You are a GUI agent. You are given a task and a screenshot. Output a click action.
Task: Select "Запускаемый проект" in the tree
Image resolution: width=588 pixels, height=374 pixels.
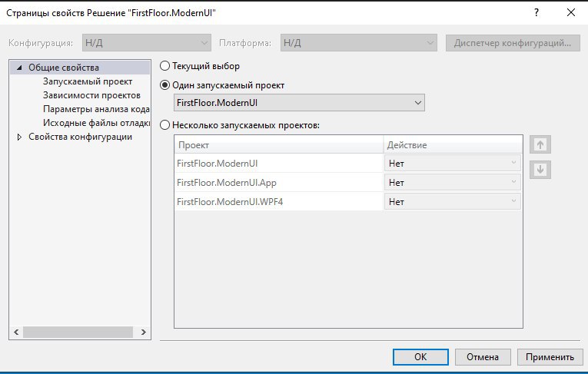[88, 81]
